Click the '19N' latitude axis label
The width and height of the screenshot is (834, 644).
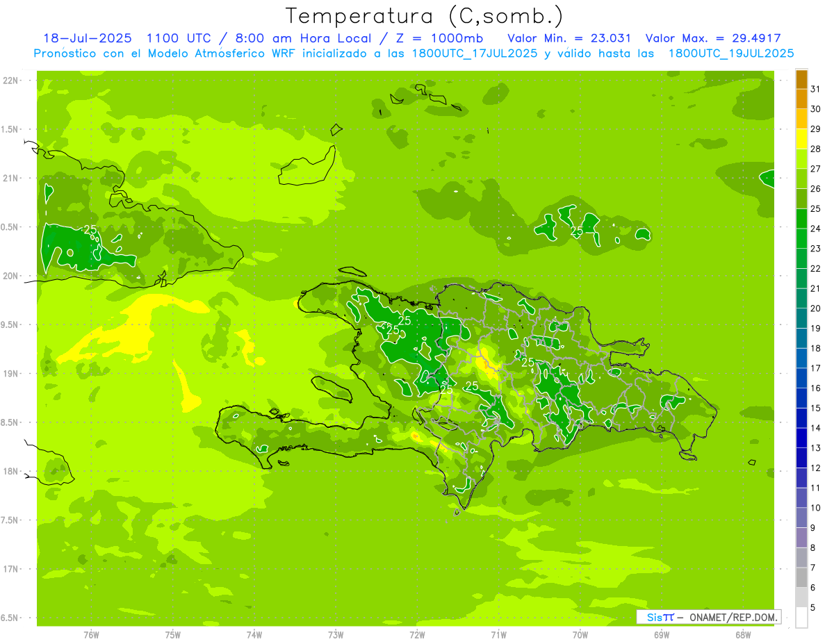point(11,374)
